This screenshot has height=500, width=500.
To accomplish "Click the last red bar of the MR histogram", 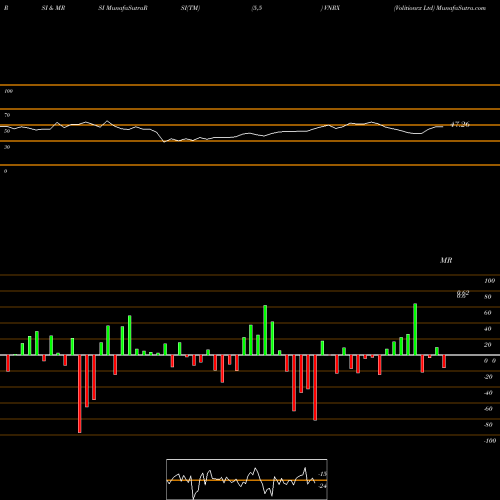I will pyautogui.click(x=444, y=361).
